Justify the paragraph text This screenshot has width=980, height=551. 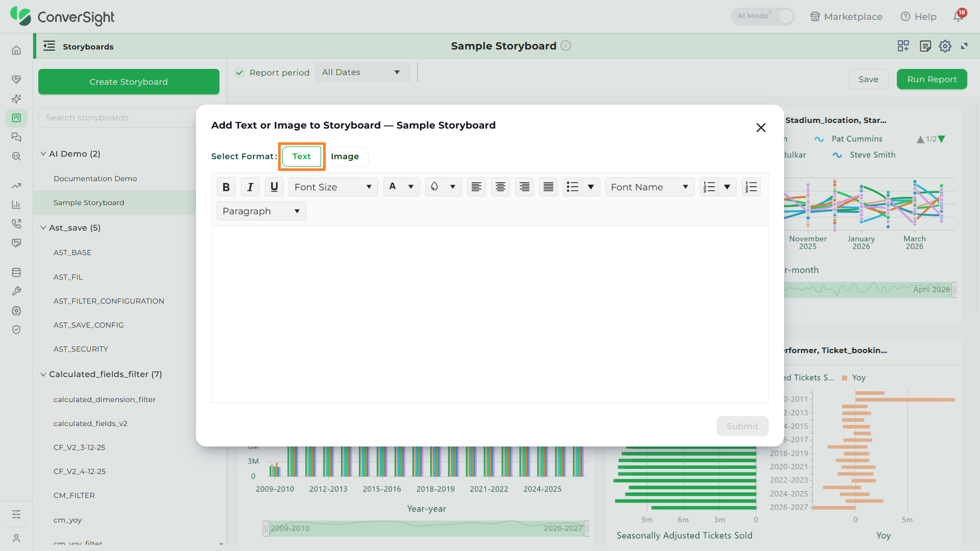coord(548,187)
